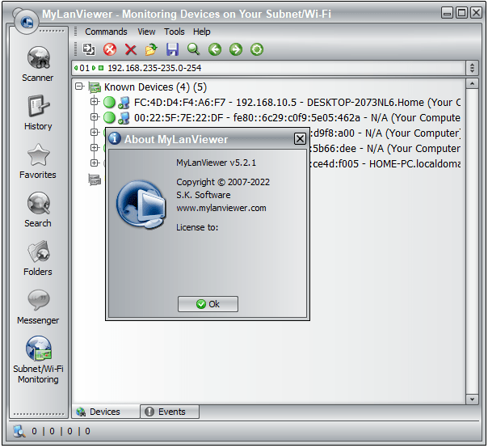The image size is (488, 448).
Task: Expand the FC:4D:D4:F4:A6:F7 device node
Action: click(x=94, y=102)
